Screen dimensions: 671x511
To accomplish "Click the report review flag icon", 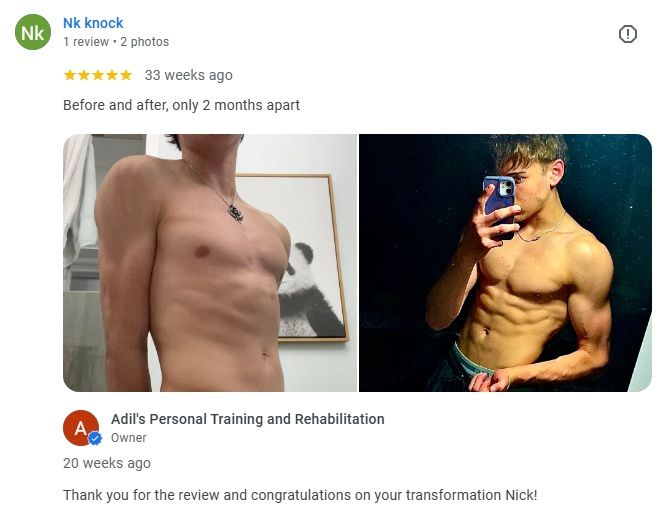I will pyautogui.click(x=628, y=34).
